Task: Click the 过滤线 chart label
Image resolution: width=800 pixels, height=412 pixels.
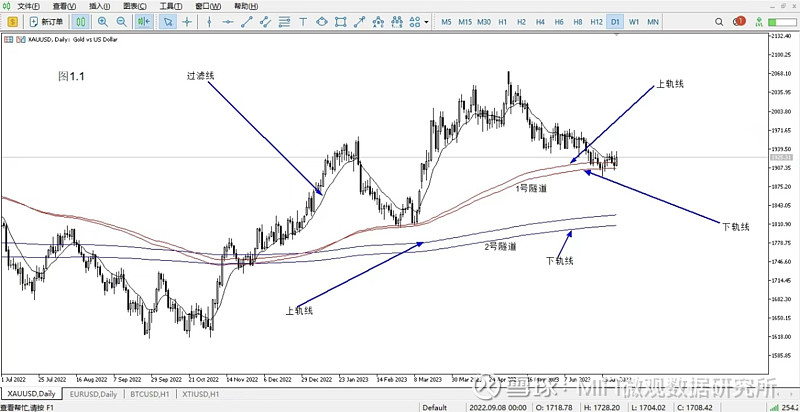Action: 201,75
